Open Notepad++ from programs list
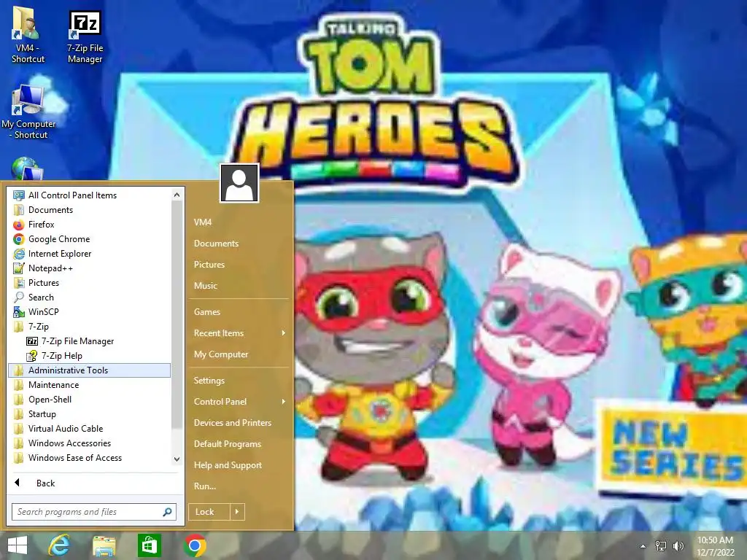Viewport: 747px width, 560px height. 90,268
